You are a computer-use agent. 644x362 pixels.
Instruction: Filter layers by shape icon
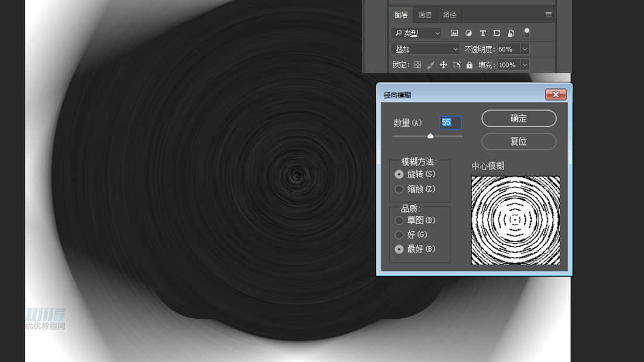point(496,33)
